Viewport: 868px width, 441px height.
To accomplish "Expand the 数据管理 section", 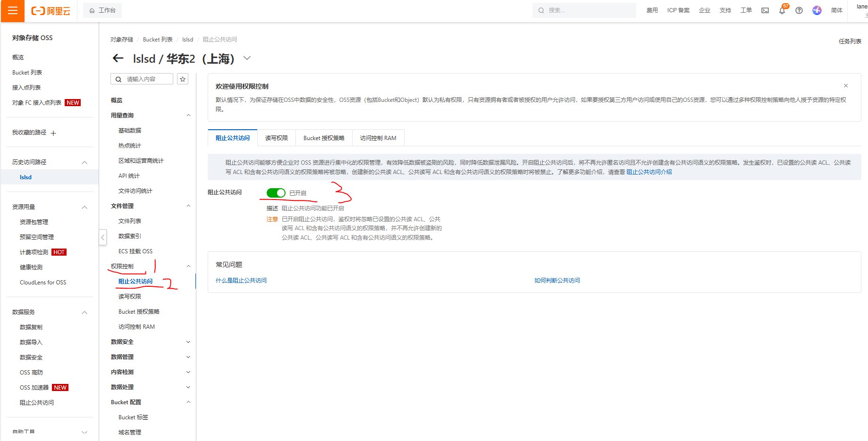I will pos(188,357).
